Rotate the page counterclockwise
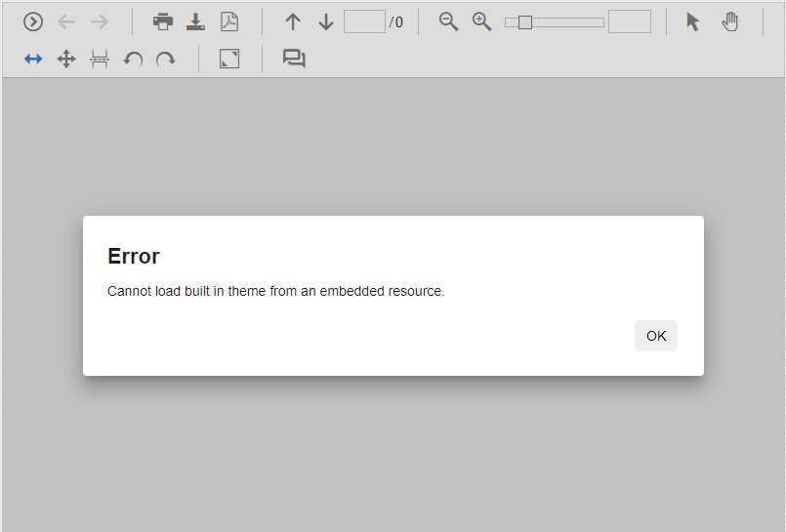Image resolution: width=786 pixels, height=532 pixels. click(133, 60)
